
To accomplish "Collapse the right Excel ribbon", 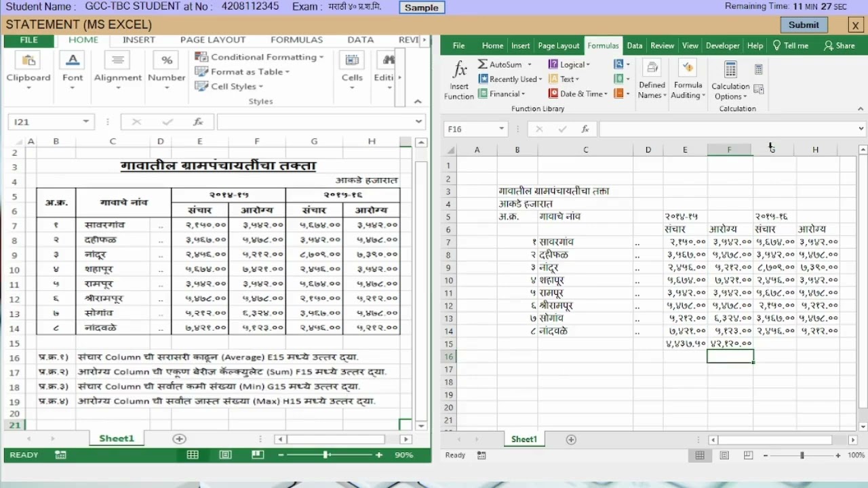I will (861, 108).
